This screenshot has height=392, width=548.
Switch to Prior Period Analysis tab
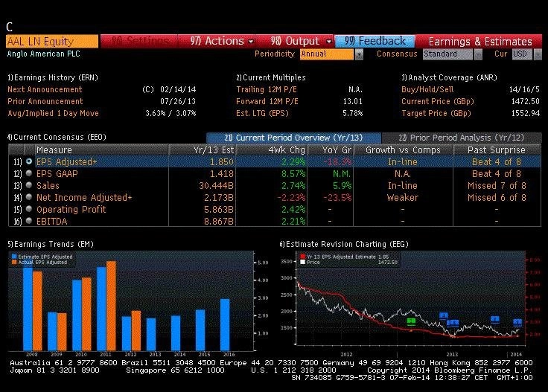coord(462,138)
